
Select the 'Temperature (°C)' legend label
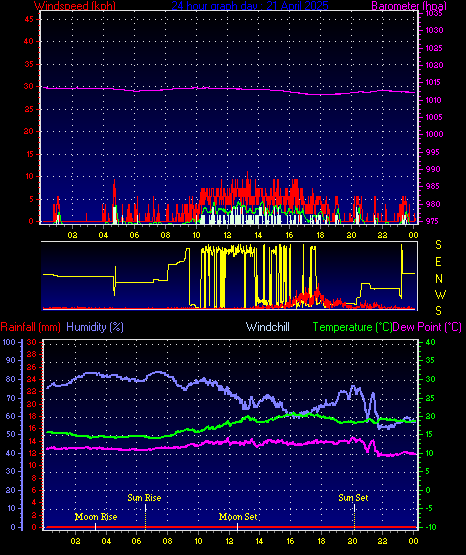point(352,327)
